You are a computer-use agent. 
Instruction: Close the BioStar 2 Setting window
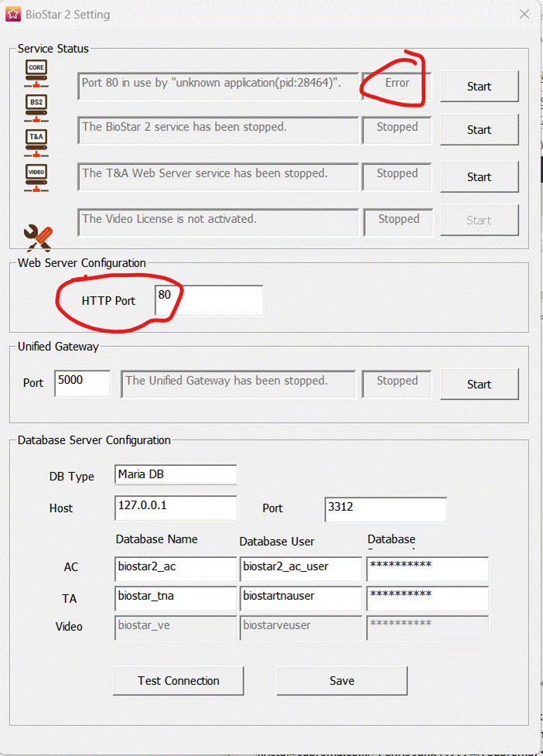(x=524, y=15)
